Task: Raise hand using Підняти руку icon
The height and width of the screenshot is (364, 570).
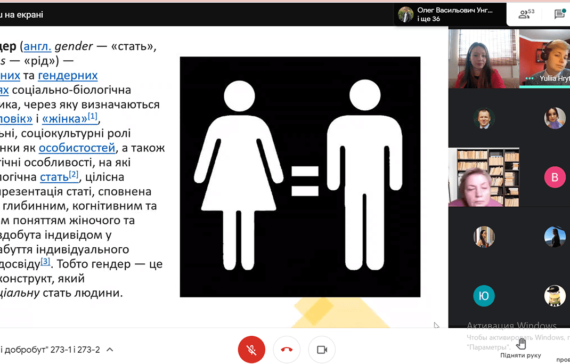Action: [x=521, y=344]
